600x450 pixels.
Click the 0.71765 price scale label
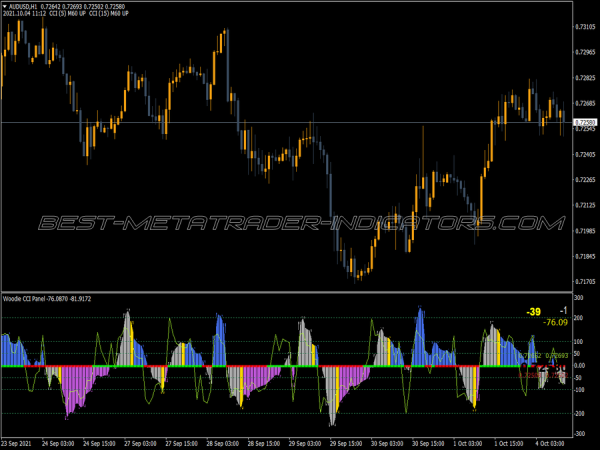585,257
